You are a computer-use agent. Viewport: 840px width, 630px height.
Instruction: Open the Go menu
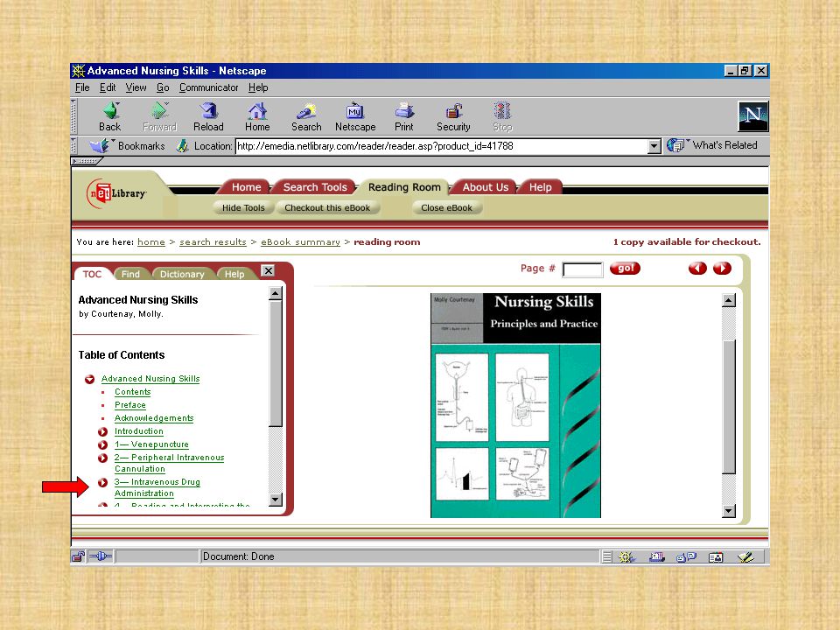[163, 87]
